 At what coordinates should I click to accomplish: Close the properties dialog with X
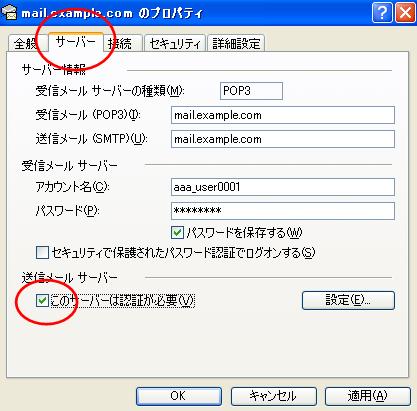405,13
